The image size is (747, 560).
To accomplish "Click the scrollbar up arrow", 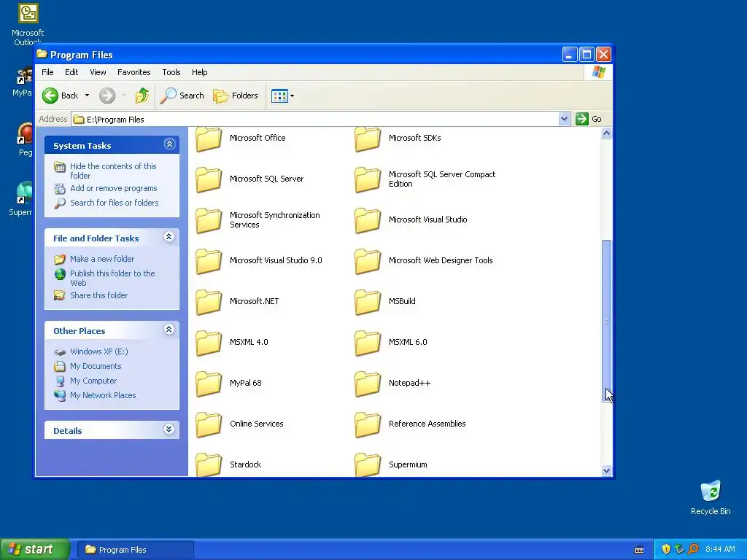I will point(606,133).
